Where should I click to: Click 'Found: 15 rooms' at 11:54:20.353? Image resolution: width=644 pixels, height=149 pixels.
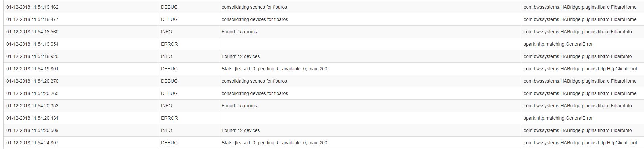coord(239,106)
